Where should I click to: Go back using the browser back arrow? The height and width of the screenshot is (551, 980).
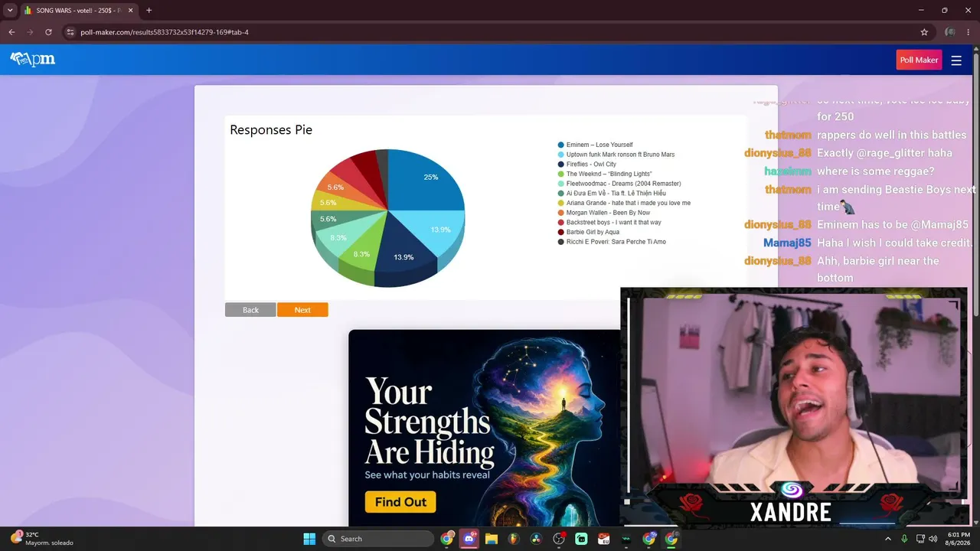[11, 32]
